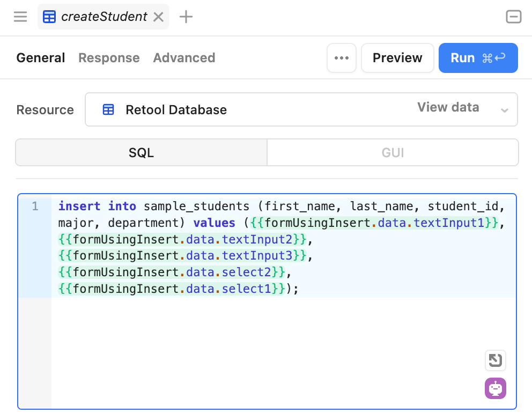Collapse the query editor panel icon
This screenshot has width=532, height=413.
pyautogui.click(x=514, y=17)
